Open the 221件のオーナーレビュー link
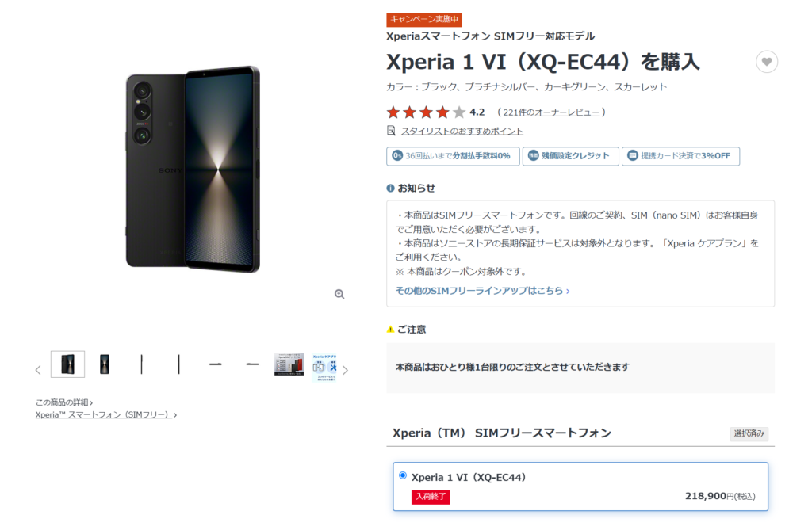Screen dimensions: 812x530 [x=551, y=112]
